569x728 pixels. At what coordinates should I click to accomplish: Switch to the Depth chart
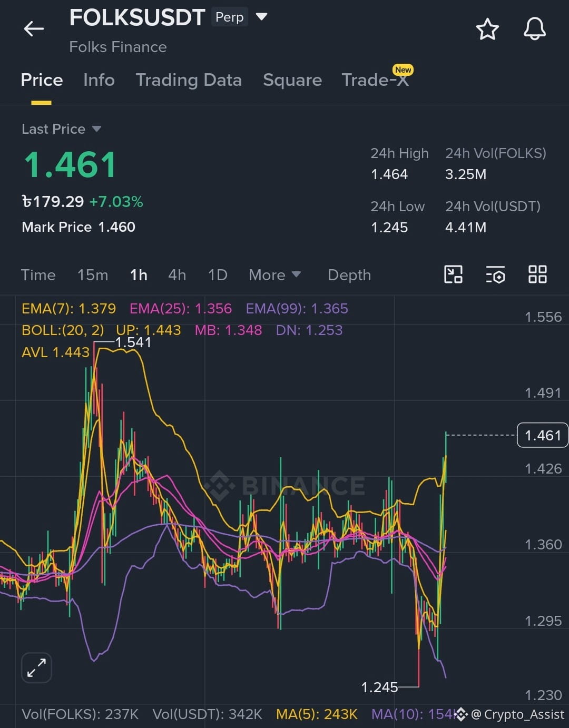point(349,275)
